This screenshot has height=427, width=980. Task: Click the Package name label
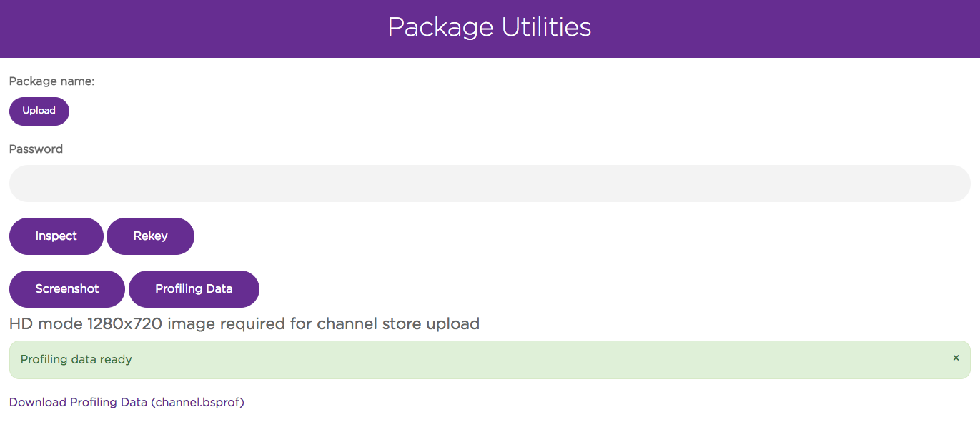click(51, 81)
